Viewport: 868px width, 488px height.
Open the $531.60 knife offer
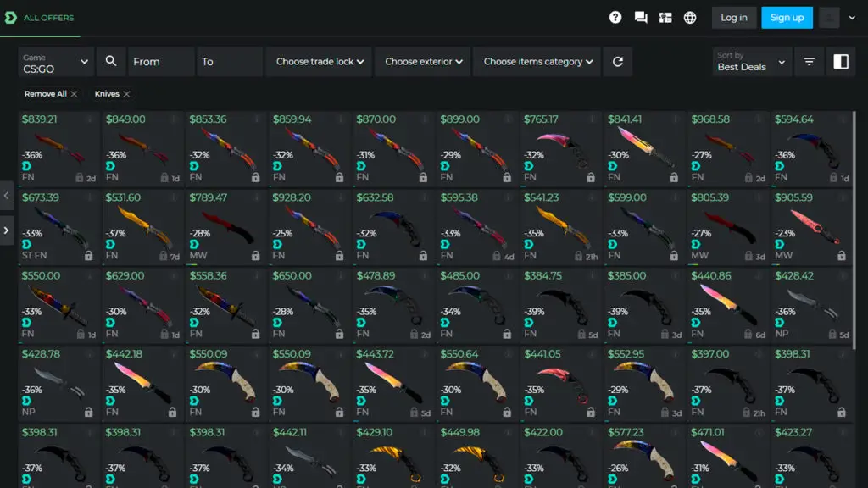tap(142, 227)
